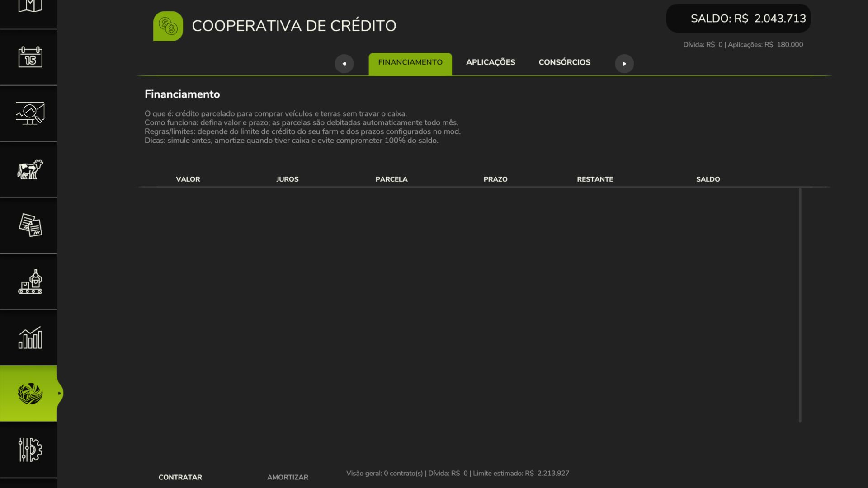This screenshot has height=488, width=868.
Task: Click the green money logo beside Cooperativa de Crédito
Action: tap(168, 26)
